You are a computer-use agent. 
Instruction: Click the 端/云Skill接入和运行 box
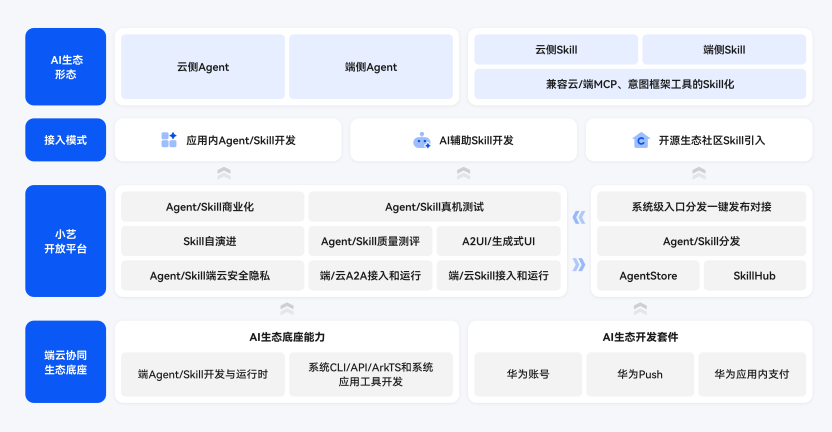click(x=498, y=275)
